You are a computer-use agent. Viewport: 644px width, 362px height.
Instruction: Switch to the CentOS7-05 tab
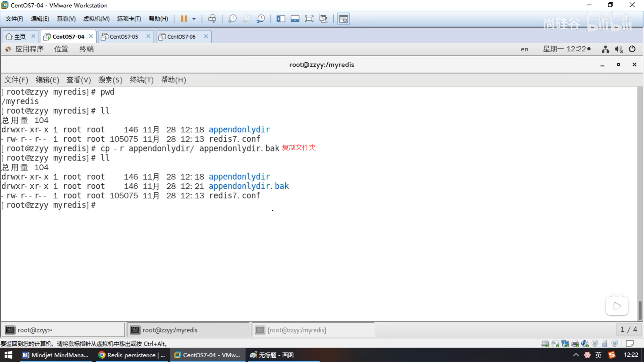(x=124, y=37)
